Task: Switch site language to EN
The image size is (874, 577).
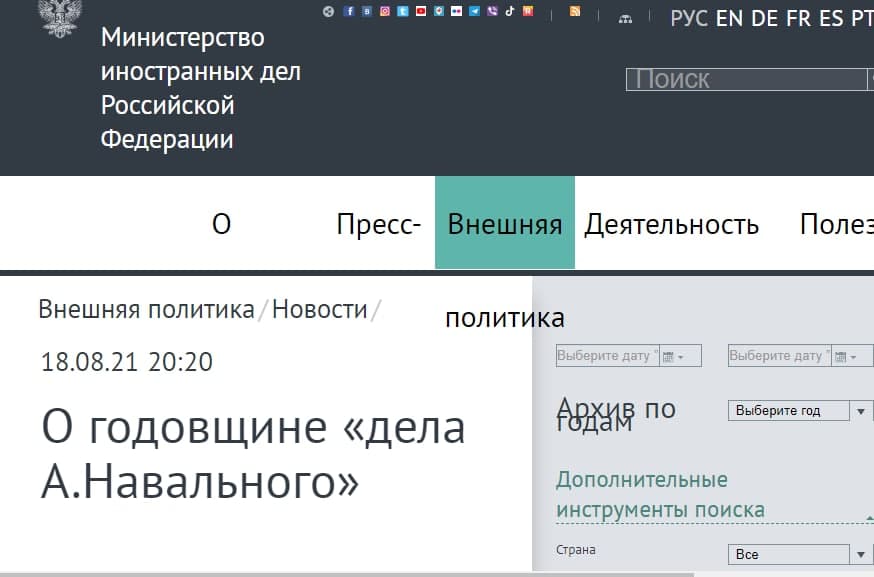Action: (x=729, y=18)
